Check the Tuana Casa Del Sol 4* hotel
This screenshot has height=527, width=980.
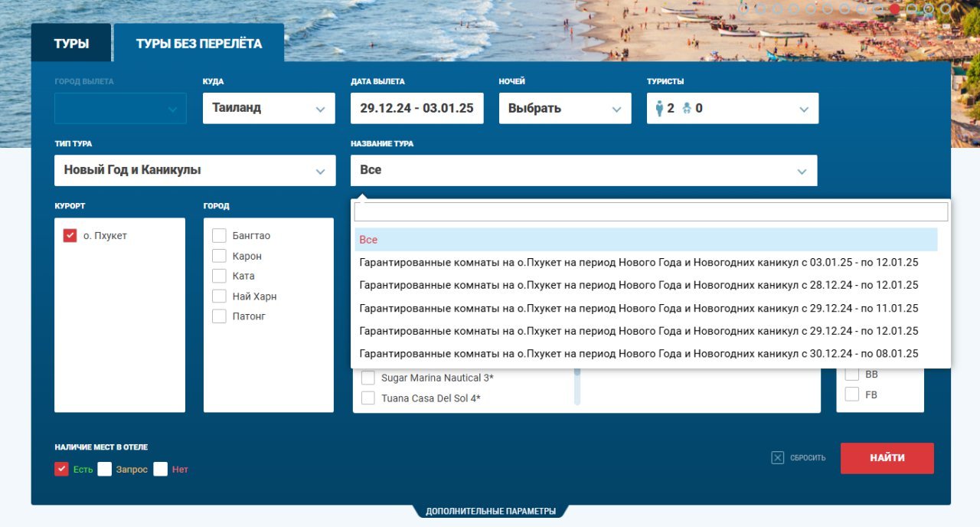tap(368, 398)
